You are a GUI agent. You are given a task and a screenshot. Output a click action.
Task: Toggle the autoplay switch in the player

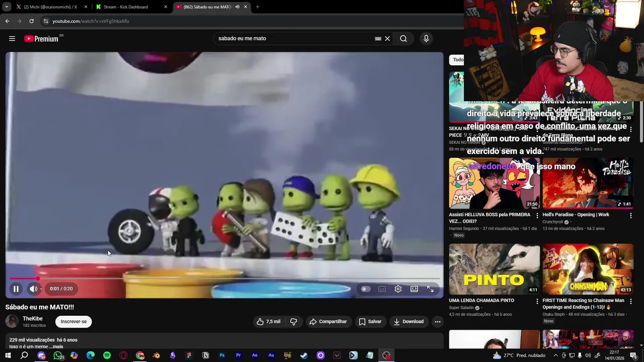point(366,289)
